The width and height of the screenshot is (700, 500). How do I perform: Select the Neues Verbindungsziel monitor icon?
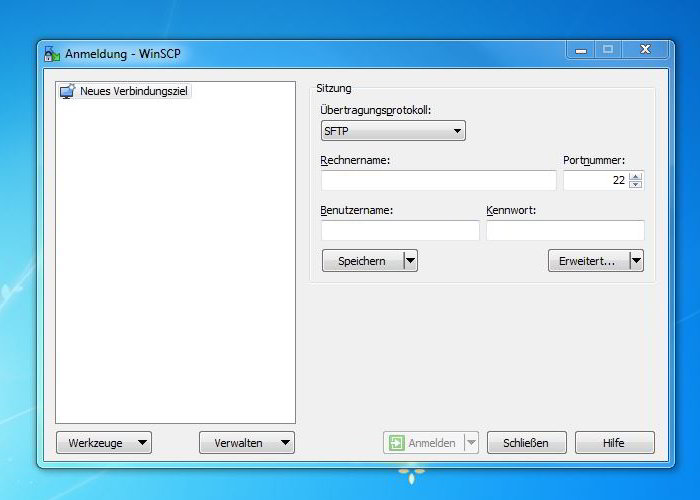pos(67,91)
